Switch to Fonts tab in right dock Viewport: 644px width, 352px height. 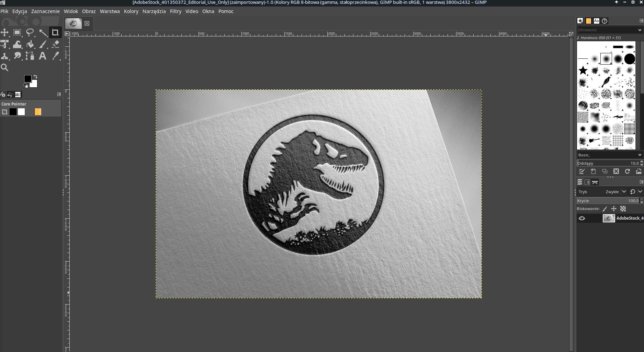(597, 21)
